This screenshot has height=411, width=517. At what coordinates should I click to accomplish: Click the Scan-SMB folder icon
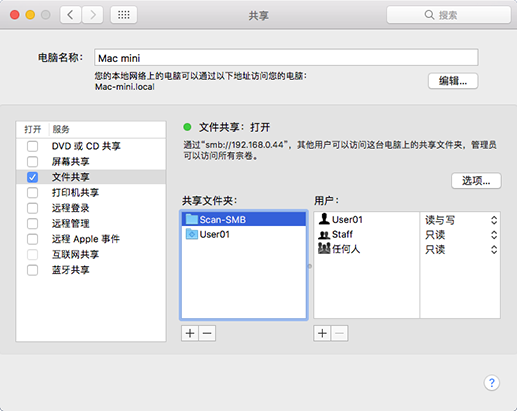click(192, 219)
